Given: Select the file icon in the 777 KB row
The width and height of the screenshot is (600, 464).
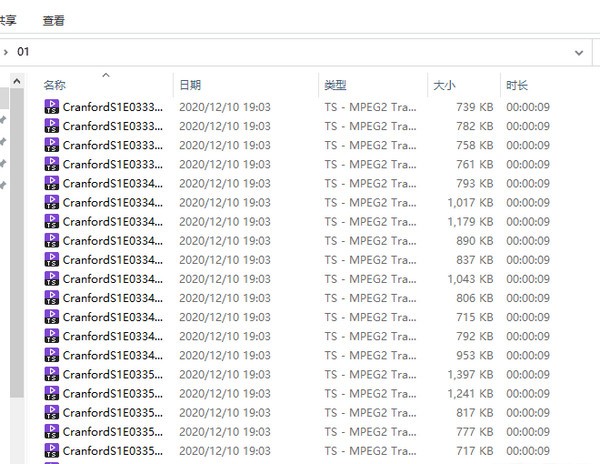Looking at the screenshot, I should click(x=52, y=432).
